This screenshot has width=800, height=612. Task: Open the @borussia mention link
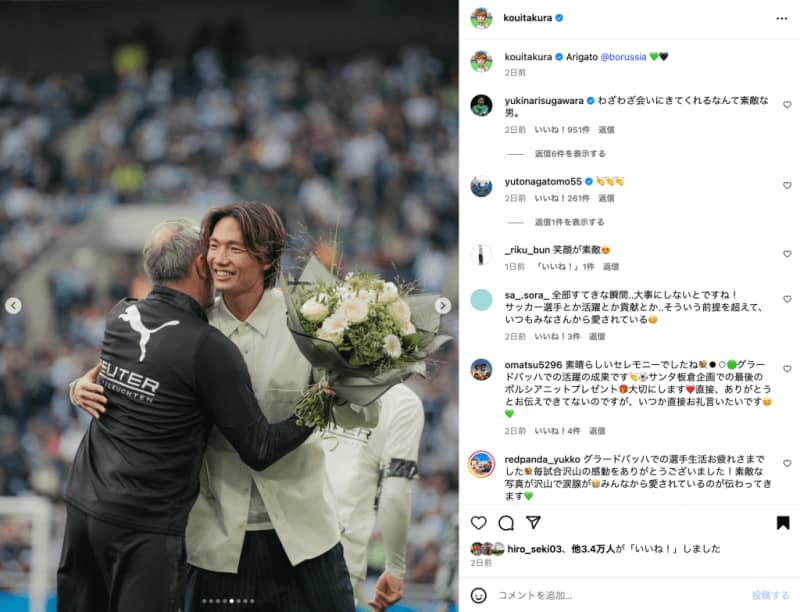coord(623,57)
